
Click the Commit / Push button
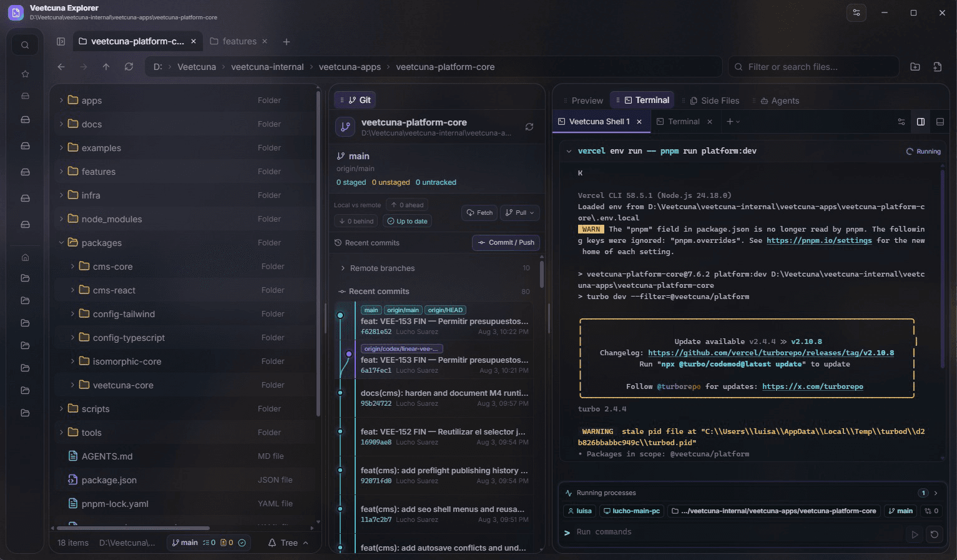tap(506, 242)
